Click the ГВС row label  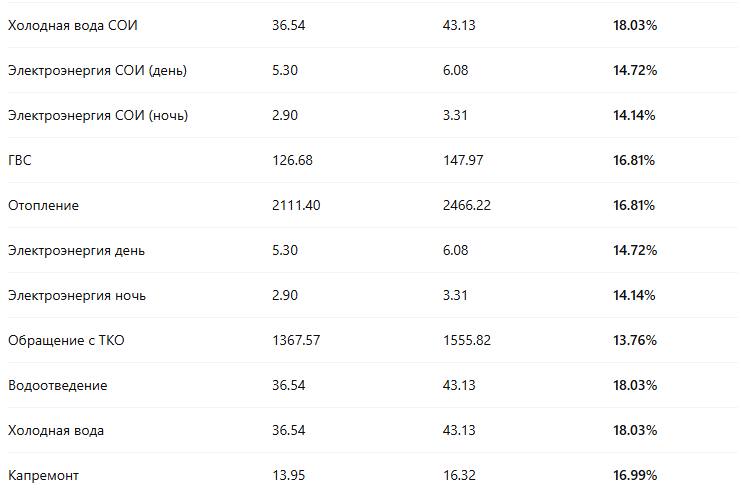point(20,160)
